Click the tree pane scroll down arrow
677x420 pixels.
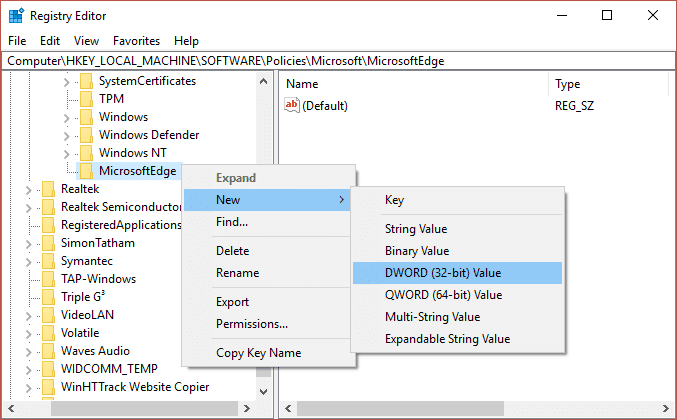click(x=263, y=392)
